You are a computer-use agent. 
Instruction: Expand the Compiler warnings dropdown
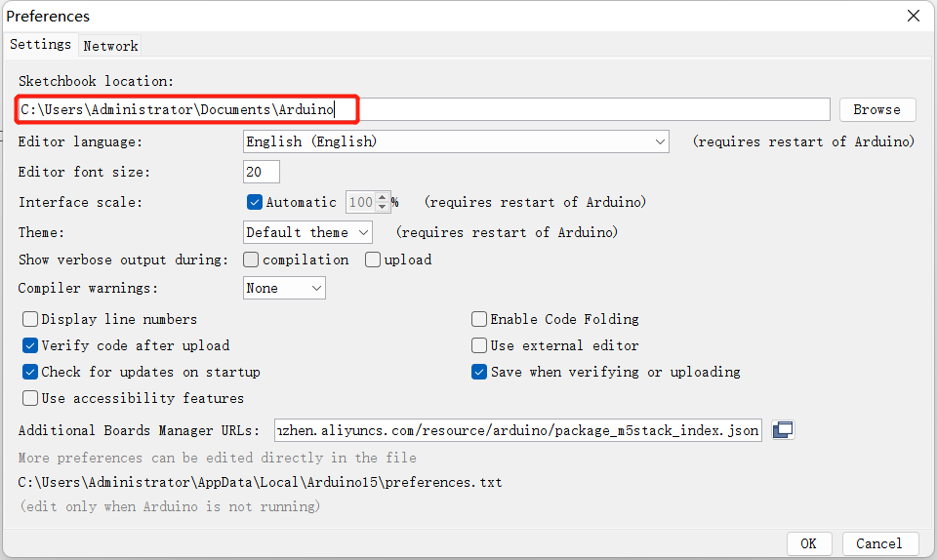(x=284, y=288)
